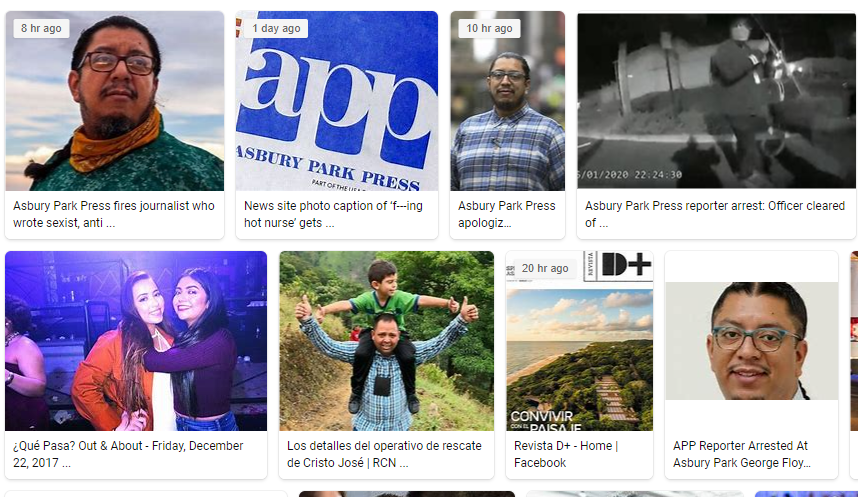Open 'Asbury Park Press apologiz...' link
858x497 pixels.
[507, 214]
